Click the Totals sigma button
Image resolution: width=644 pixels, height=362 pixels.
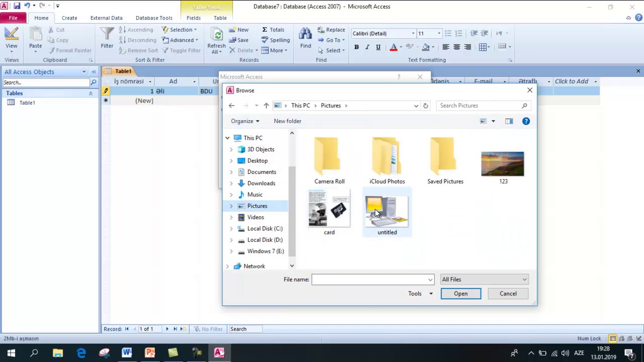pos(273,30)
